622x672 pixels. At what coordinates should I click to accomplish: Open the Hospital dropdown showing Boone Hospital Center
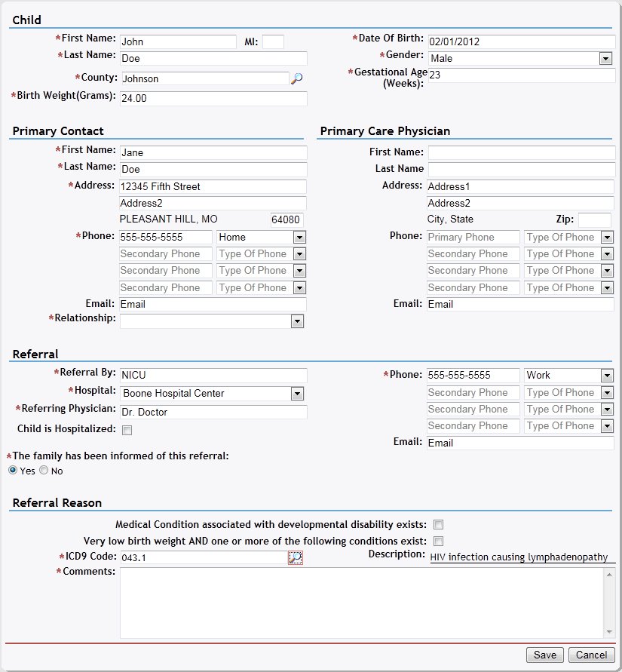(x=297, y=394)
